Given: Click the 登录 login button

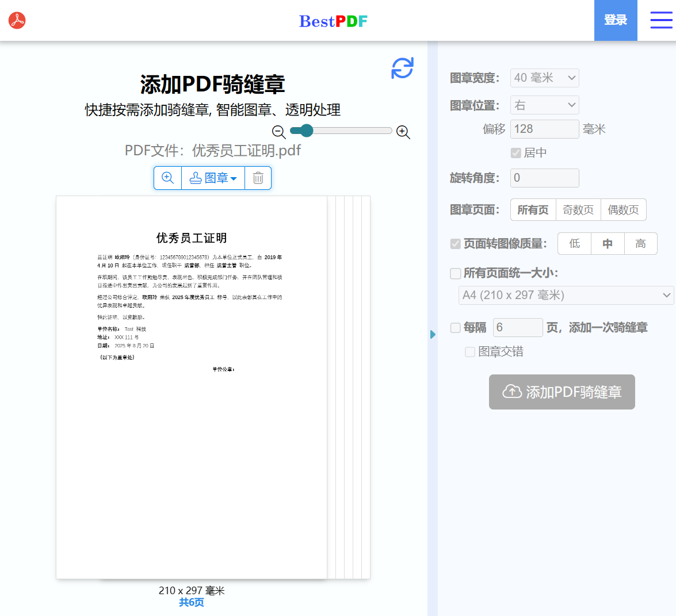Looking at the screenshot, I should pos(616,20).
